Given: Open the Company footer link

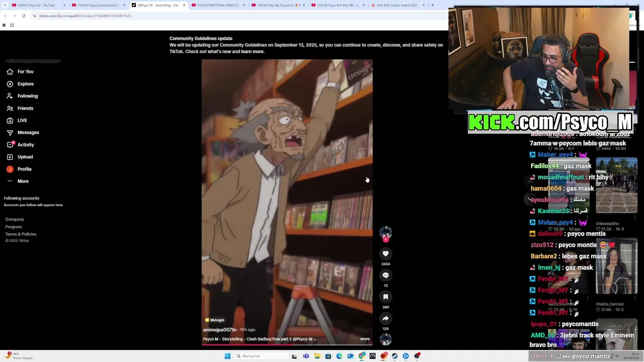Looking at the screenshot, I should [15, 220].
